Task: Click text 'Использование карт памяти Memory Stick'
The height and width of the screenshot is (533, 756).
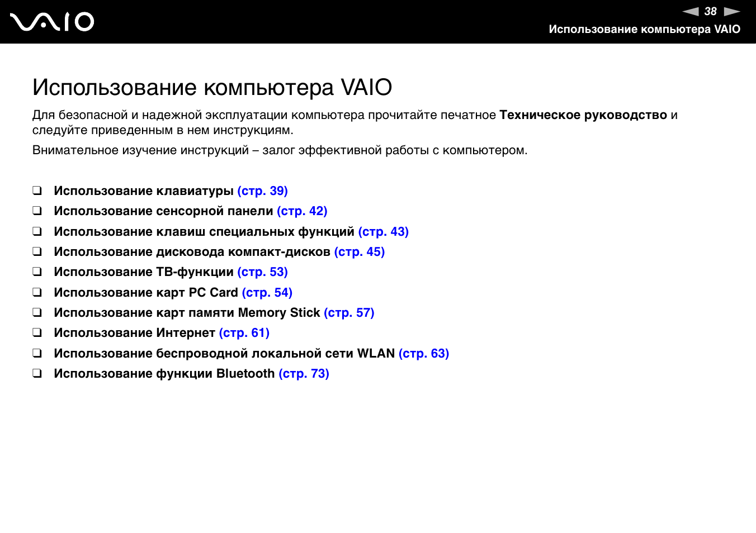Action: pyautogui.click(x=187, y=313)
